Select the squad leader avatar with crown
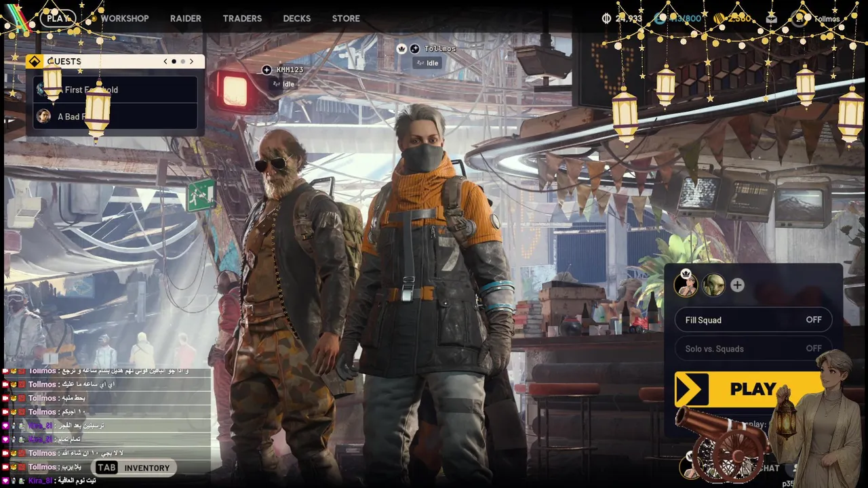Viewport: 868px width, 488px height. [x=686, y=285]
